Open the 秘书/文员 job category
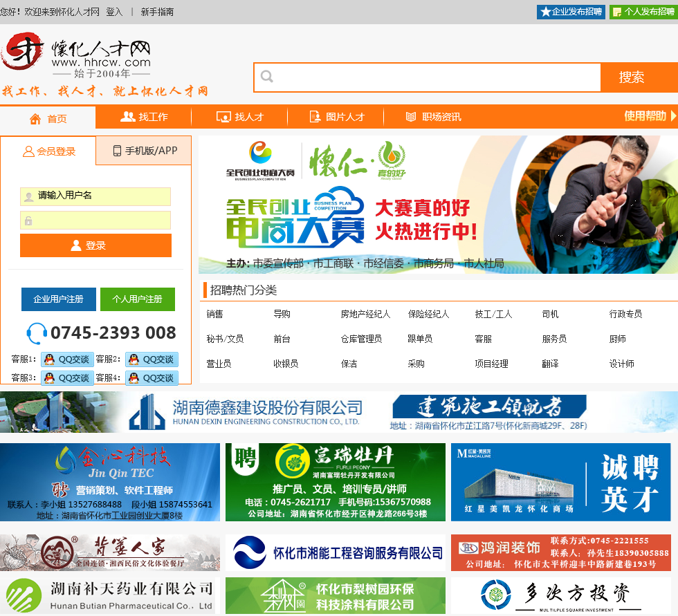The image size is (678, 616). coord(225,339)
